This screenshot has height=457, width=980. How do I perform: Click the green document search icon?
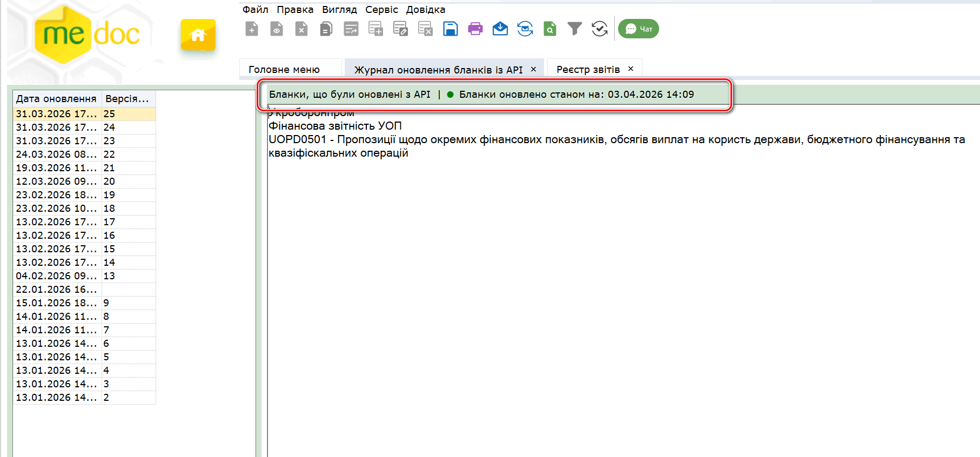[550, 29]
